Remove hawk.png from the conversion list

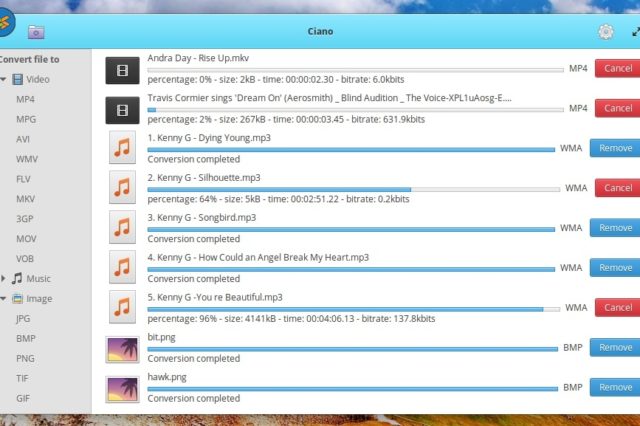pyautogui.click(x=615, y=387)
